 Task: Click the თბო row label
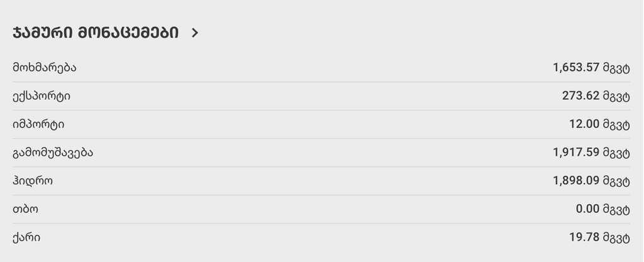pos(25,209)
